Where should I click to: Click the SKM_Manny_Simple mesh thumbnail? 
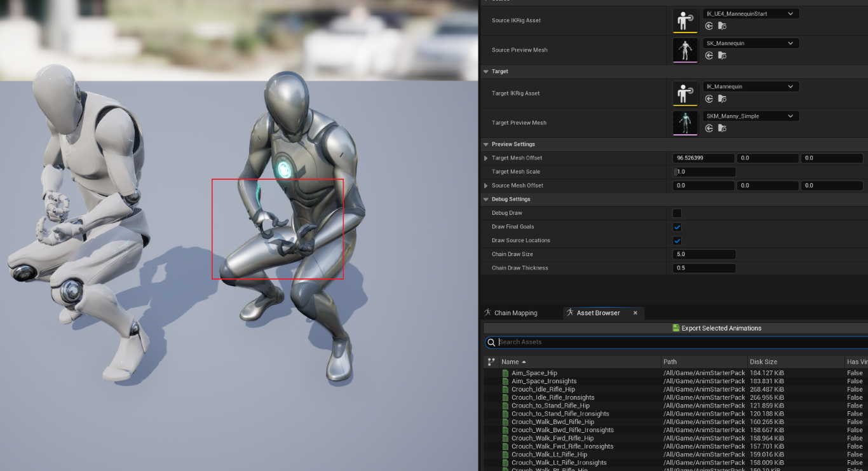coord(685,123)
